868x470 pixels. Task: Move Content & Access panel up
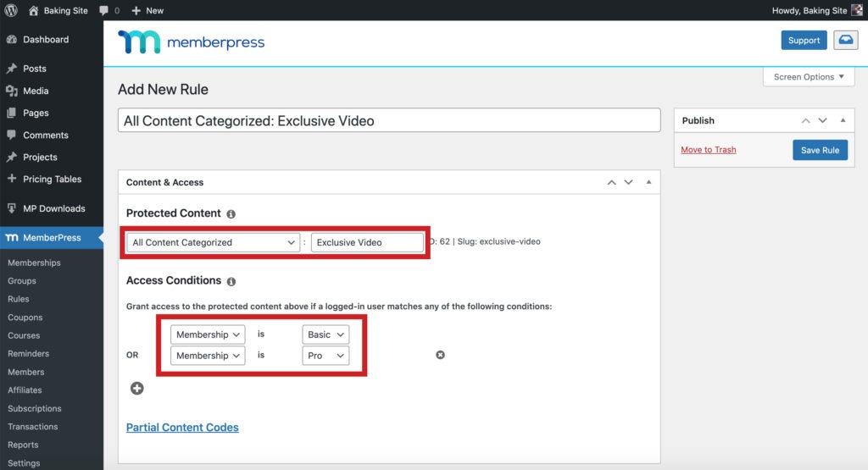pyautogui.click(x=611, y=182)
